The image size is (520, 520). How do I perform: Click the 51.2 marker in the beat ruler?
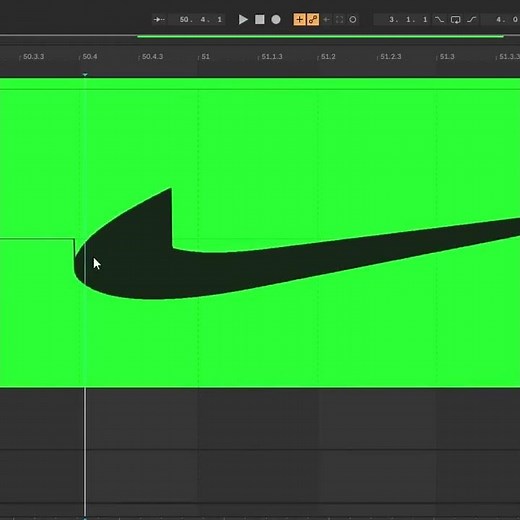pos(328,57)
